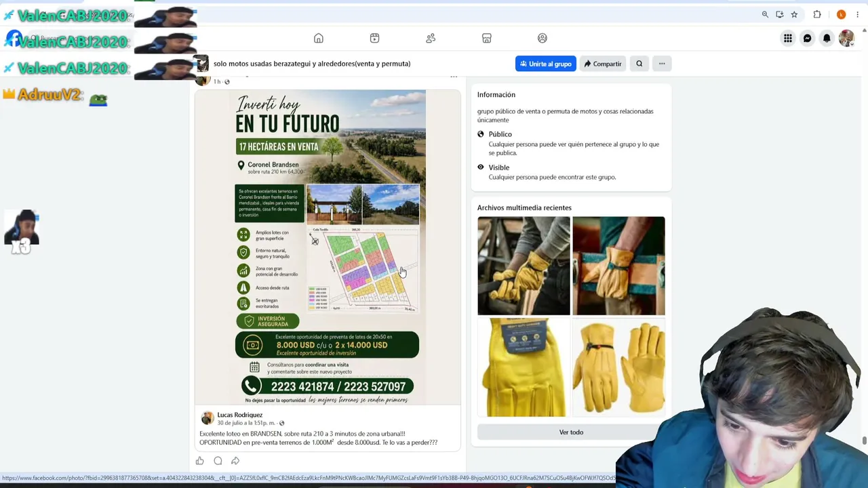Comment on the Lucas Rodriguez post
This screenshot has width=868, height=488.
(x=218, y=461)
